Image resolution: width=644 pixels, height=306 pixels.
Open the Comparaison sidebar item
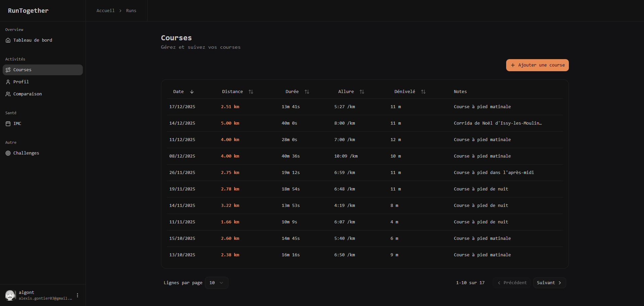(28, 94)
